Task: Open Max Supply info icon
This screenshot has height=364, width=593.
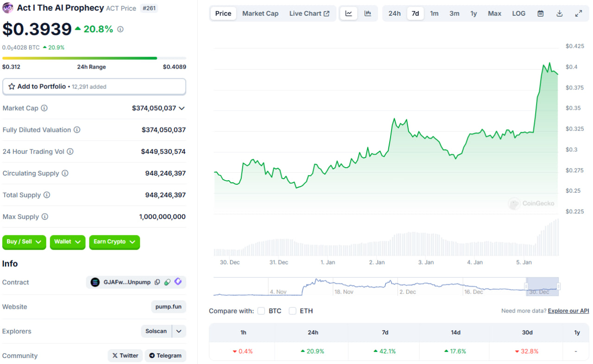Action: point(44,217)
